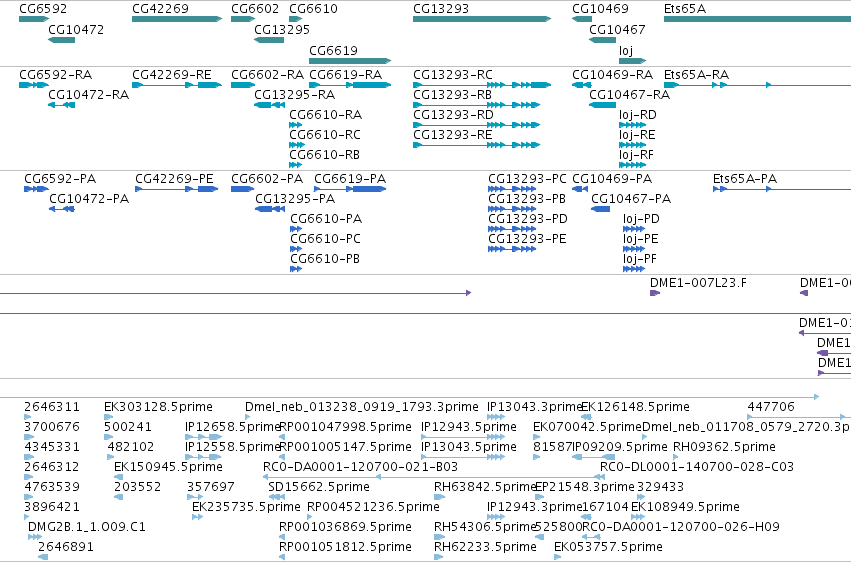Screen dimensions: 851x562
Task: Click EST Dmel_neb_013238_0919_1793.3prime
Action: [362, 407]
